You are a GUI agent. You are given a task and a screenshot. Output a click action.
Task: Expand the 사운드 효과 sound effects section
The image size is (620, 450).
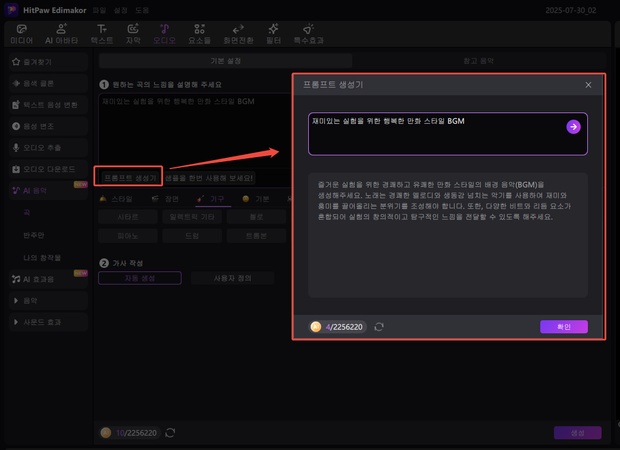[48, 322]
